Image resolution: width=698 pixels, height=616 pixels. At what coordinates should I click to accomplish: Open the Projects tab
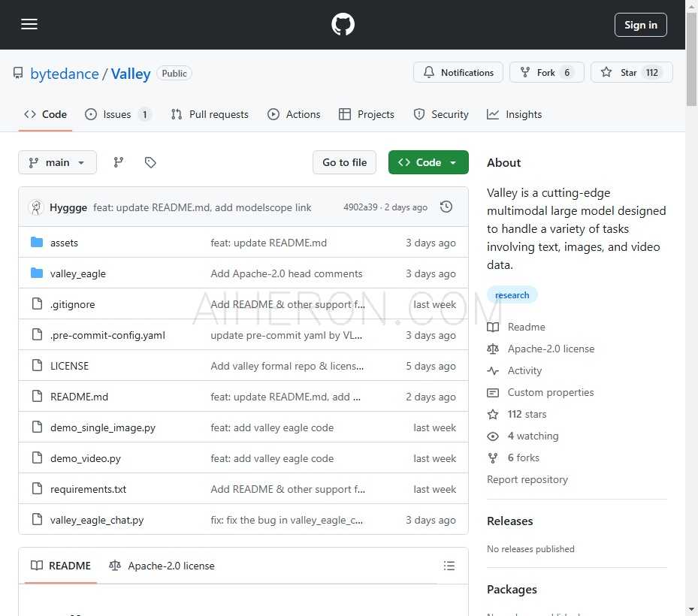(x=367, y=114)
